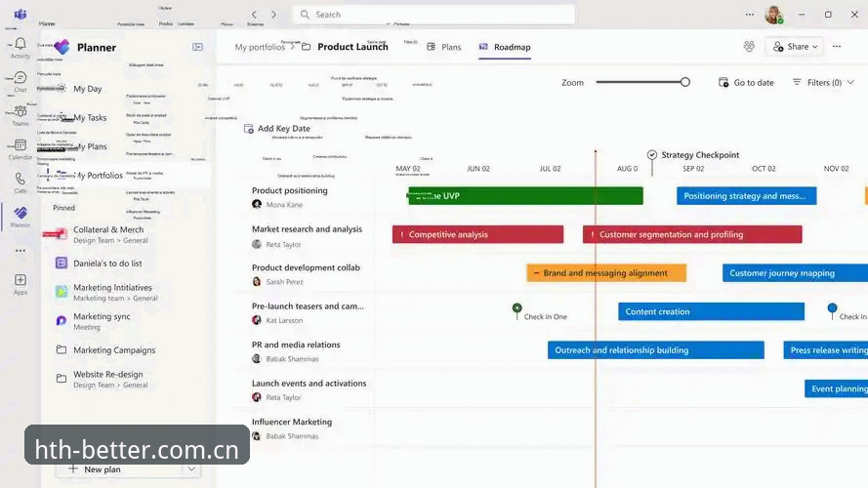Screen dimensions: 868x488
Task: Click the Go to date button
Action: [x=746, y=82]
